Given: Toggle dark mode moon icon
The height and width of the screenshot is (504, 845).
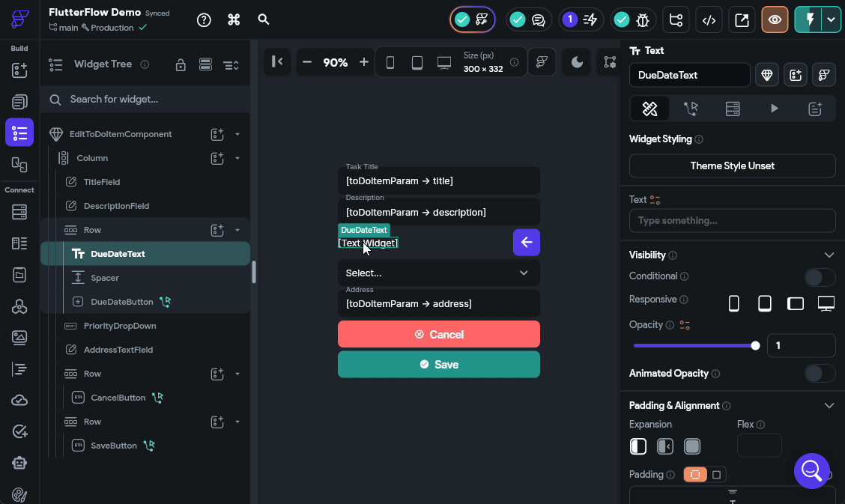Looking at the screenshot, I should 577,62.
